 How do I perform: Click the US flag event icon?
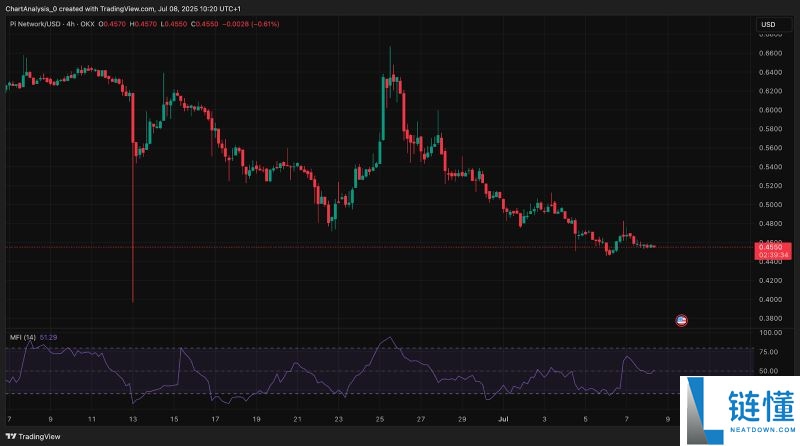(x=682, y=320)
